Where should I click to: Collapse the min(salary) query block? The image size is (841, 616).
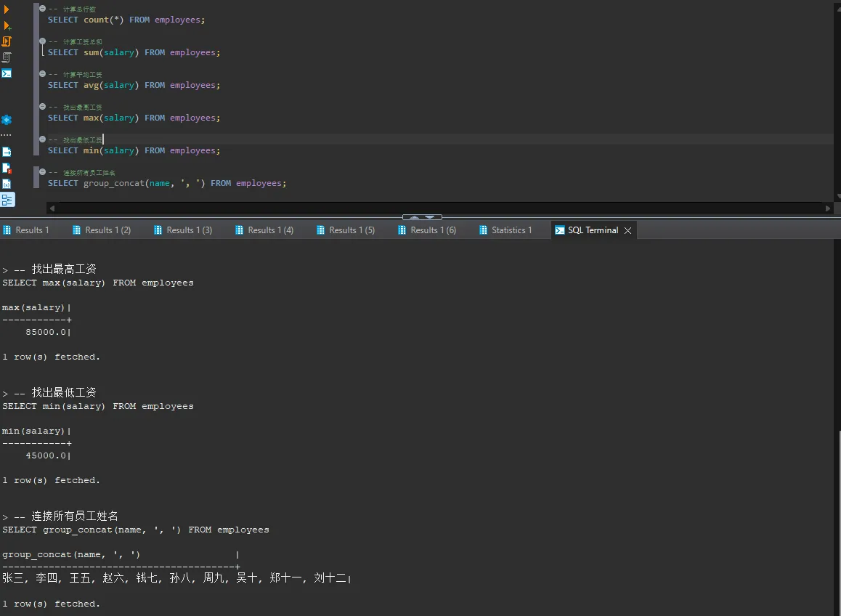(42, 139)
